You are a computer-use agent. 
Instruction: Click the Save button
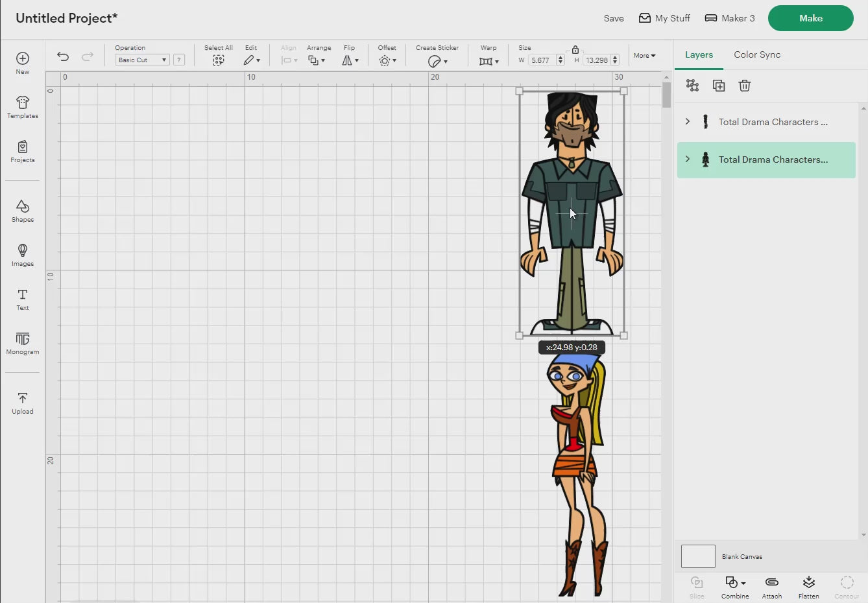[x=614, y=18]
